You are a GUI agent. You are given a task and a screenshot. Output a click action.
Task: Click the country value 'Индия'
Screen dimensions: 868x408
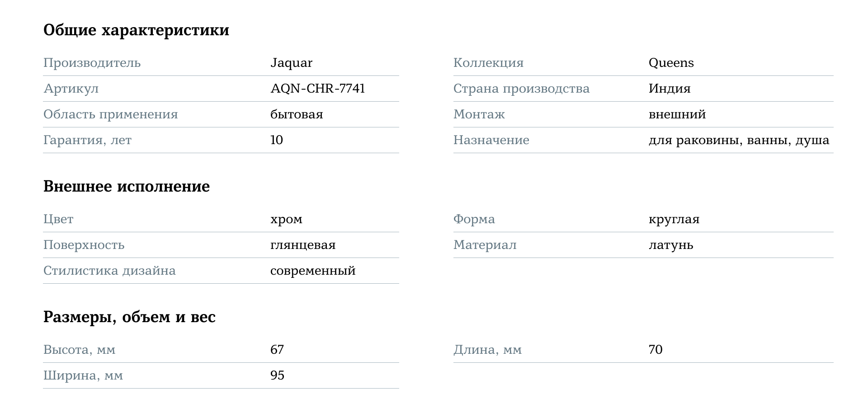coord(670,89)
